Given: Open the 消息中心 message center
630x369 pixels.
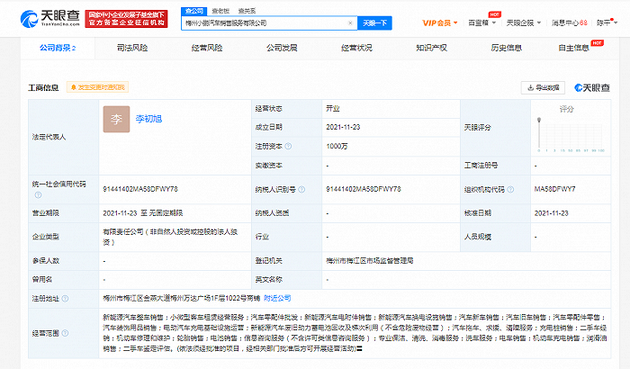Looking at the screenshot, I should (569, 23).
